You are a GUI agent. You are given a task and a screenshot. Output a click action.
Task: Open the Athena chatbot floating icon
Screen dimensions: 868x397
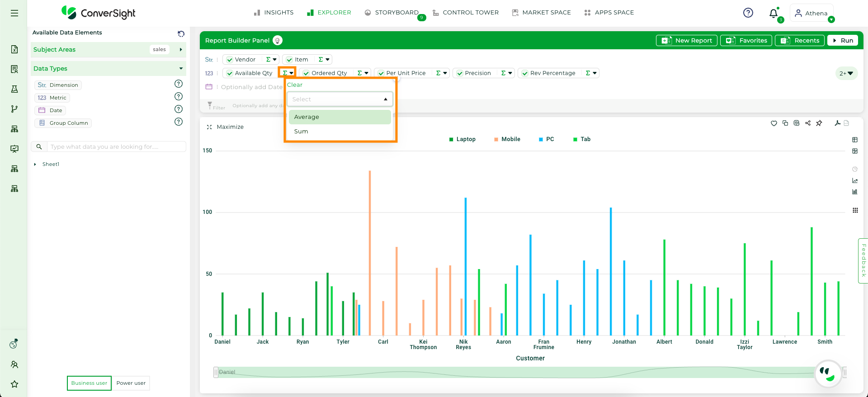(x=828, y=374)
